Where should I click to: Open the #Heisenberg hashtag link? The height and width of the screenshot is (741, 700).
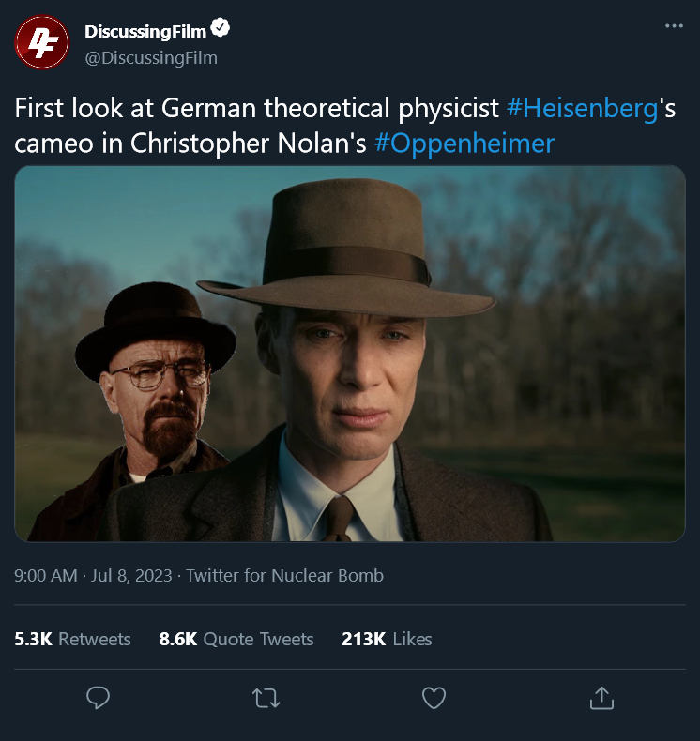click(x=583, y=108)
